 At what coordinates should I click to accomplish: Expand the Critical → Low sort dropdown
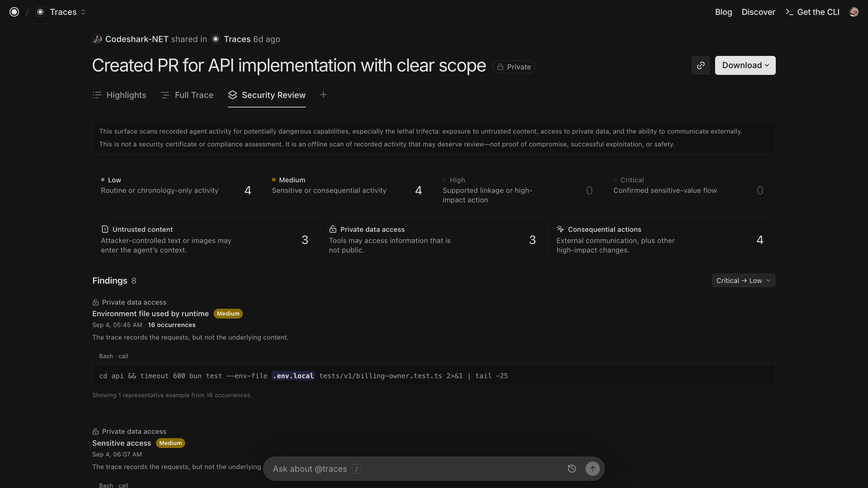[x=744, y=280]
